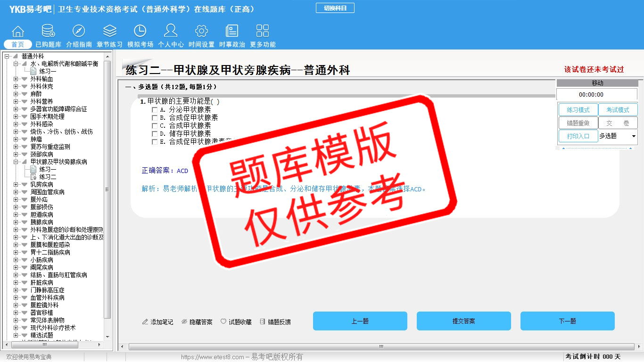
Task: Go to next question 下一题
Action: (x=567, y=321)
